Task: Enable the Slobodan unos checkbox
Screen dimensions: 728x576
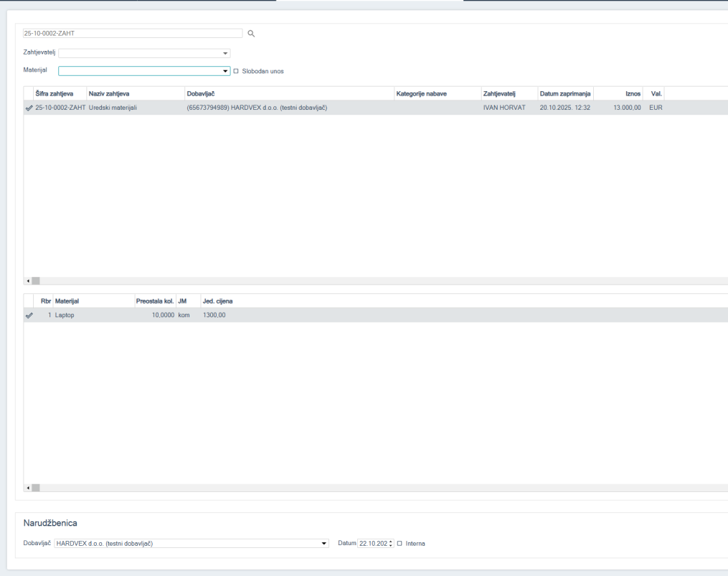Action: click(236, 71)
